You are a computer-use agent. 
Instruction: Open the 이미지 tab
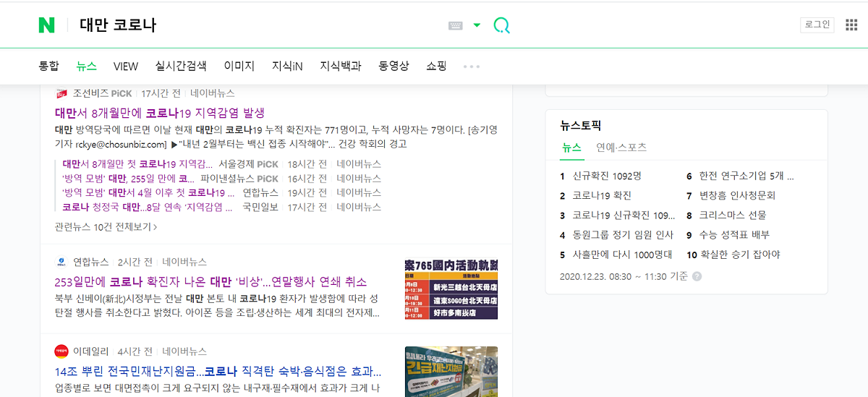tap(239, 66)
